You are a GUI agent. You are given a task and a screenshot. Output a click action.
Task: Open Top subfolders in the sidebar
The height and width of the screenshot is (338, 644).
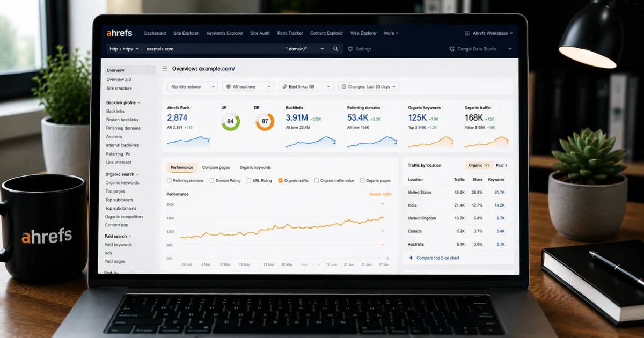click(x=119, y=200)
